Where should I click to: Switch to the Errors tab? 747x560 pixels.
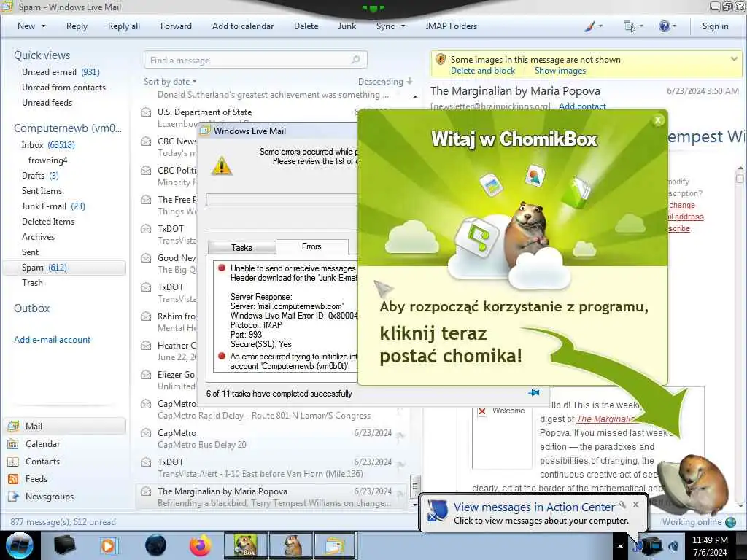tap(311, 246)
